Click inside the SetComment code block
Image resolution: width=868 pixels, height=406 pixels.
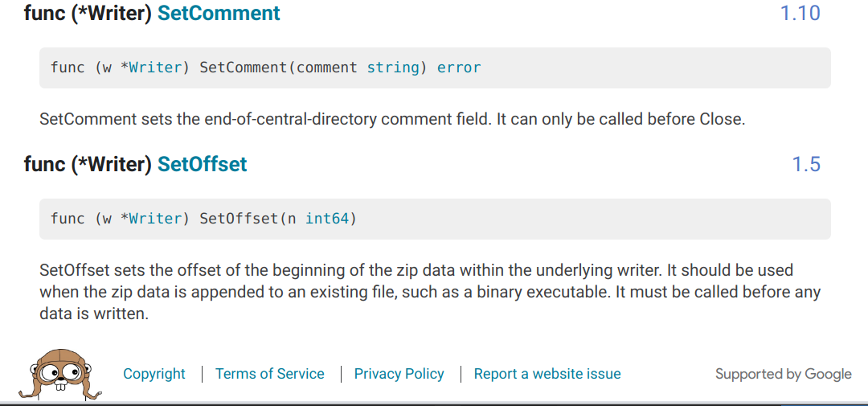[435, 68]
